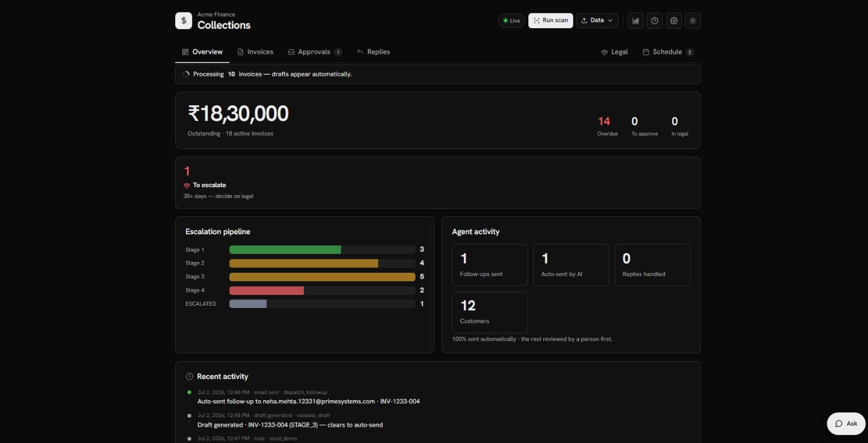Open the help question mark icon
The height and width of the screenshot is (443, 868).
click(x=655, y=21)
